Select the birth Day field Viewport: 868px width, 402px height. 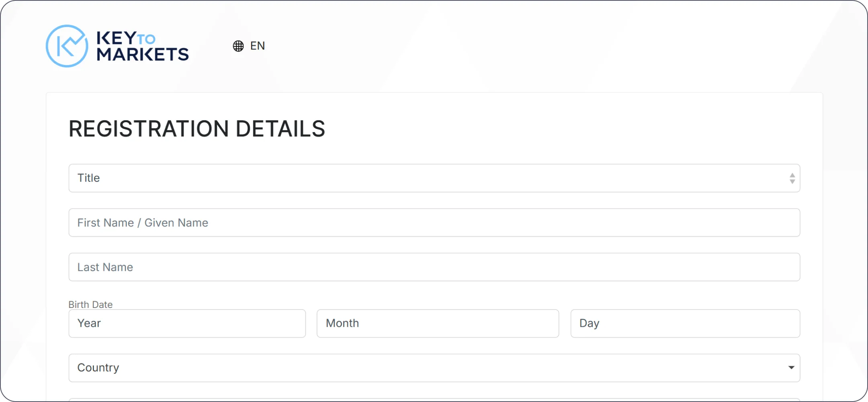pyautogui.click(x=685, y=324)
